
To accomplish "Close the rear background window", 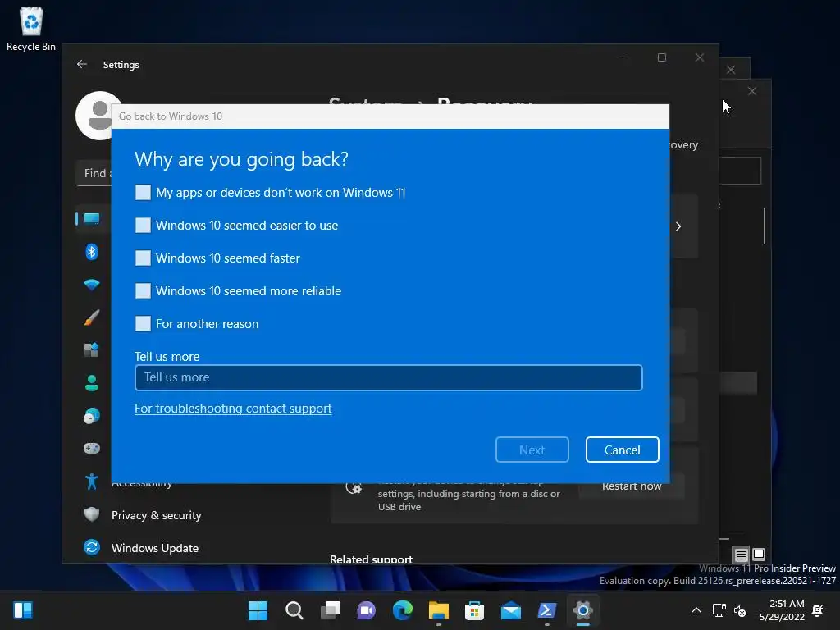I will tap(752, 91).
